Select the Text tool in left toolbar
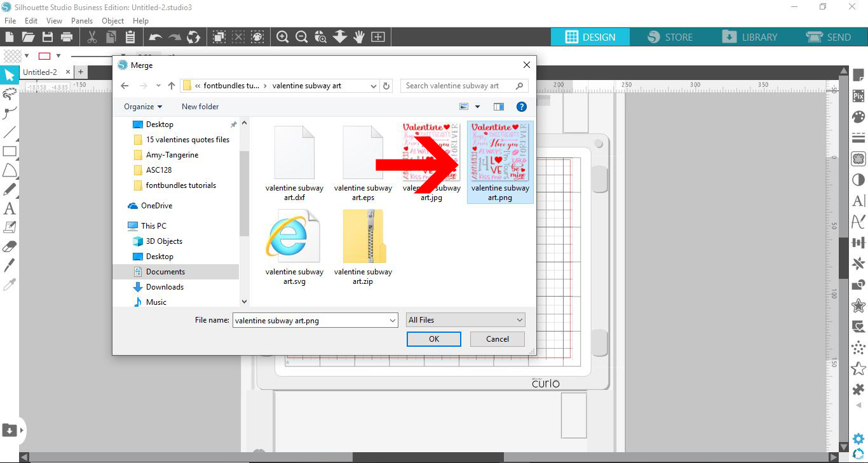 (x=10, y=208)
